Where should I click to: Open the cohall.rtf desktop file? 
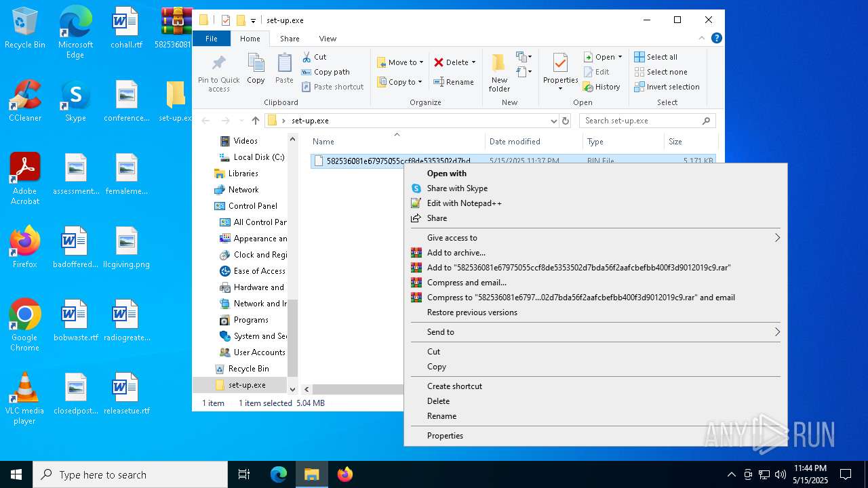click(126, 29)
